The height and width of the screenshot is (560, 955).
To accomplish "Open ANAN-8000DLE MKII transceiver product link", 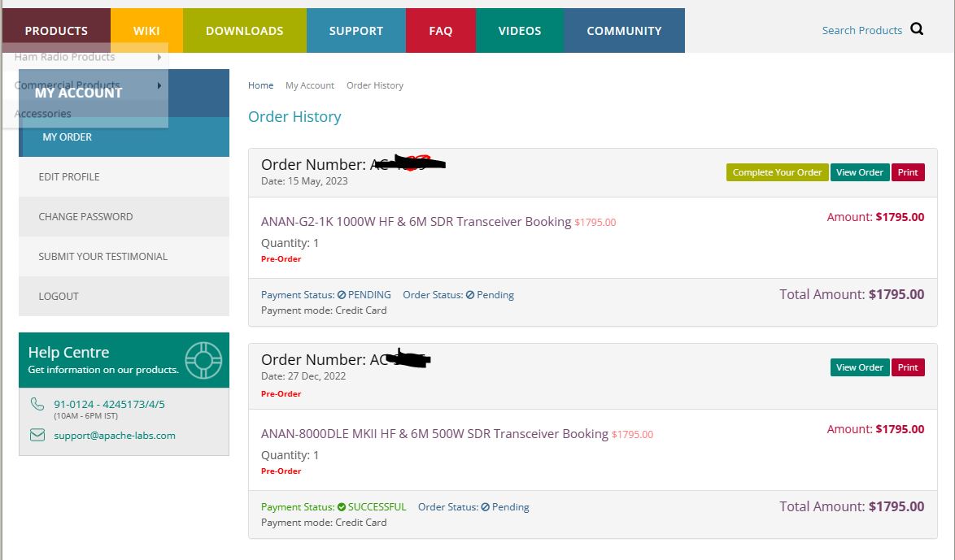I will (434, 433).
